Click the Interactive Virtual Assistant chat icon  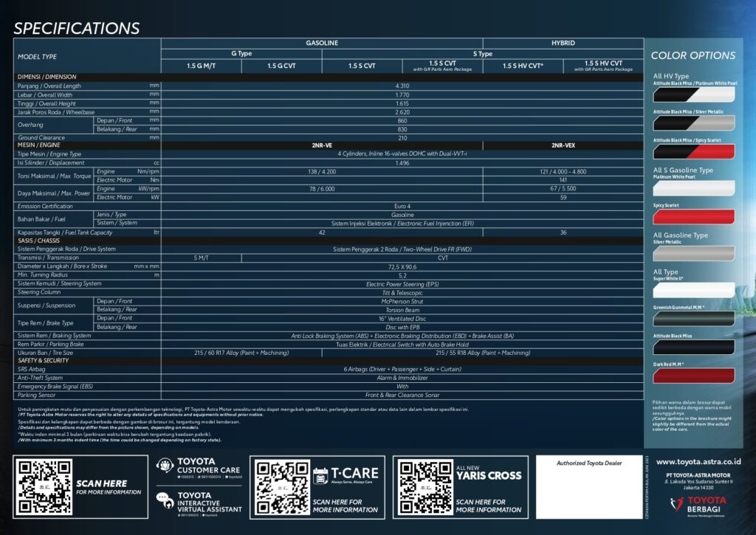(166, 500)
